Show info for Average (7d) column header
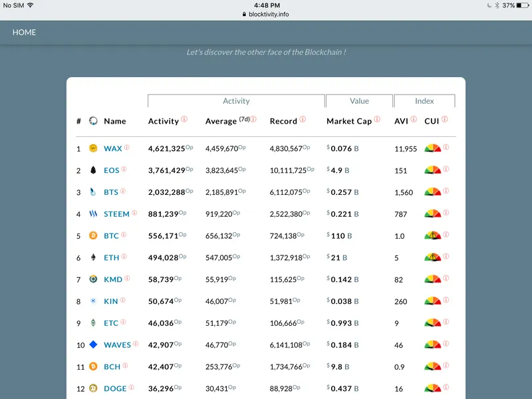This screenshot has height=399, width=532. [x=253, y=119]
